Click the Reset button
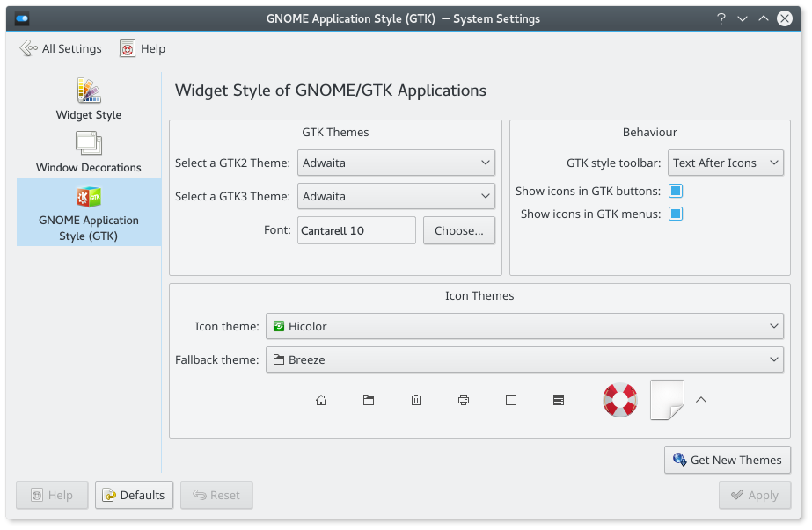Screen dimensions: 812x530 pyautogui.click(x=216, y=496)
